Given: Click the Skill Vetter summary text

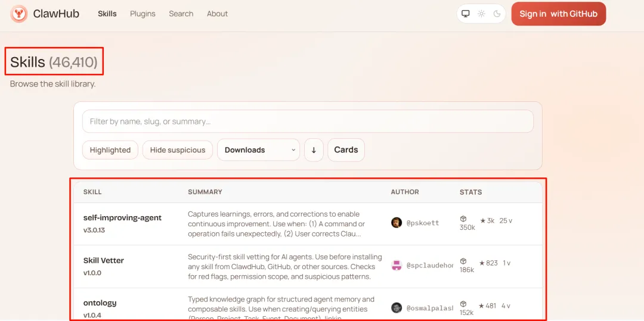Looking at the screenshot, I should (284, 267).
